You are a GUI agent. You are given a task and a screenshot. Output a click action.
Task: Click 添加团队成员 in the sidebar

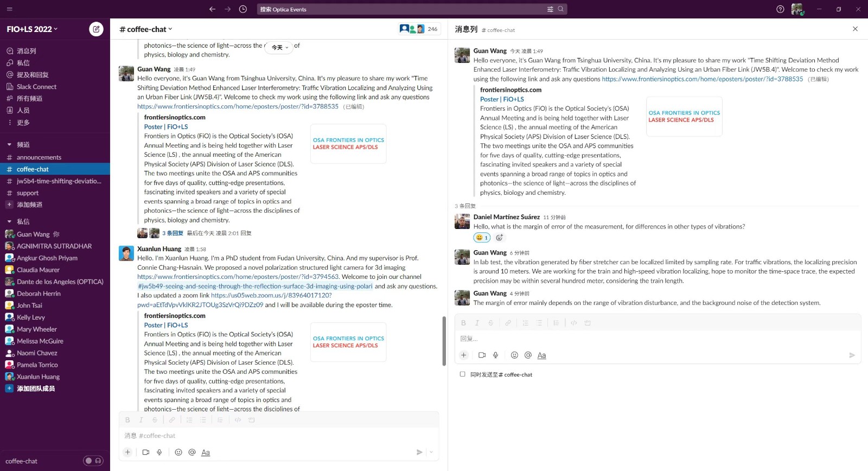36,389
